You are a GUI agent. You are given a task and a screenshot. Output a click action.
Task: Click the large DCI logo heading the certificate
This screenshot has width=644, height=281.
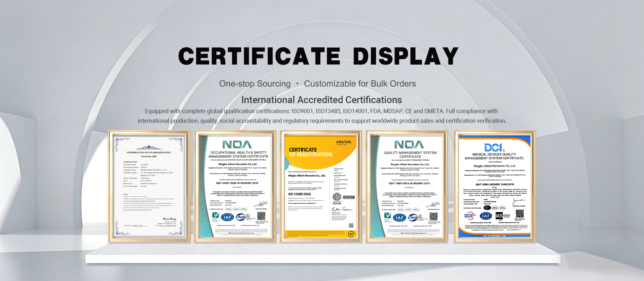(x=494, y=148)
